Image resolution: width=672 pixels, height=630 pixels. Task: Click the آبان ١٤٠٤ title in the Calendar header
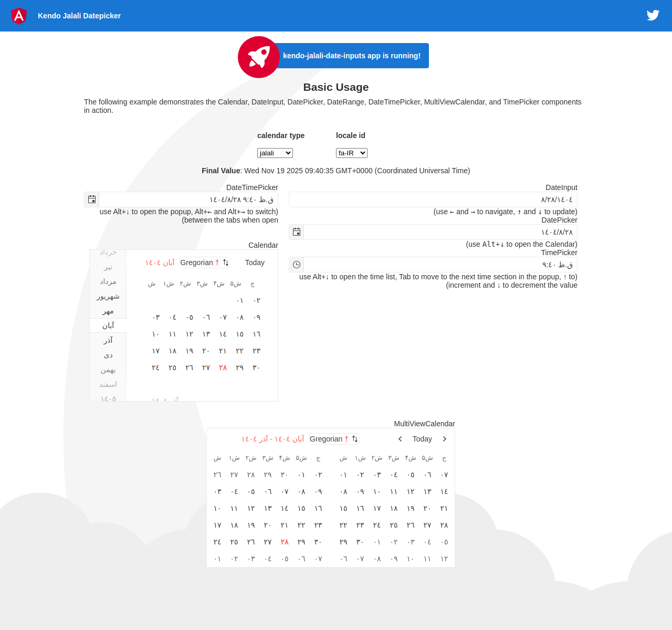coord(160,262)
